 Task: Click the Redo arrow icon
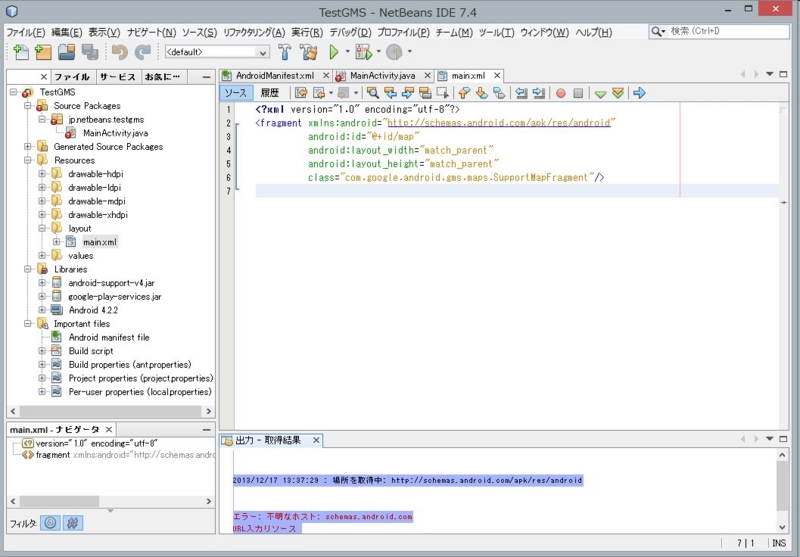(x=142, y=52)
